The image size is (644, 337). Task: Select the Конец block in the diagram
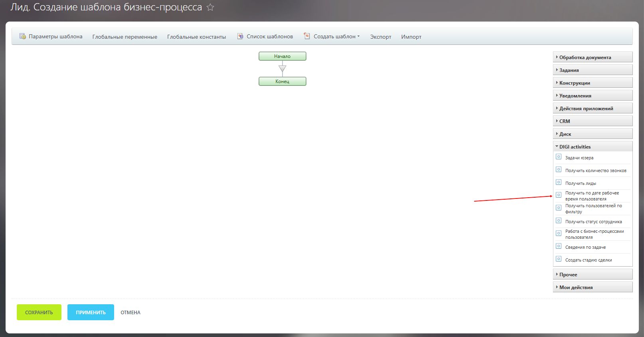tap(282, 81)
